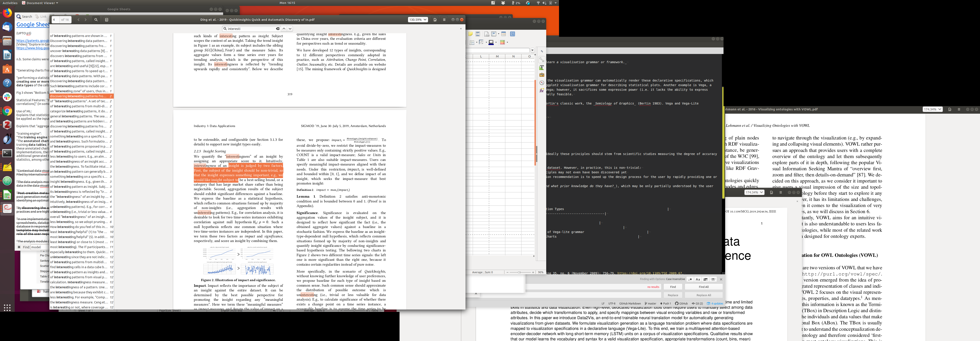Image resolution: width=980 pixels, height=341 pixels.
Task: Open the Activities overview
Action: tap(10, 3)
